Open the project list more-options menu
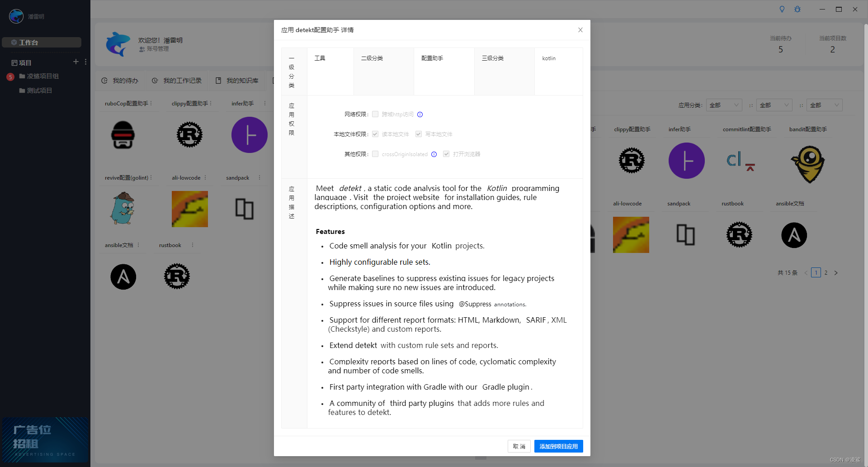The width and height of the screenshot is (868, 467). (x=85, y=62)
